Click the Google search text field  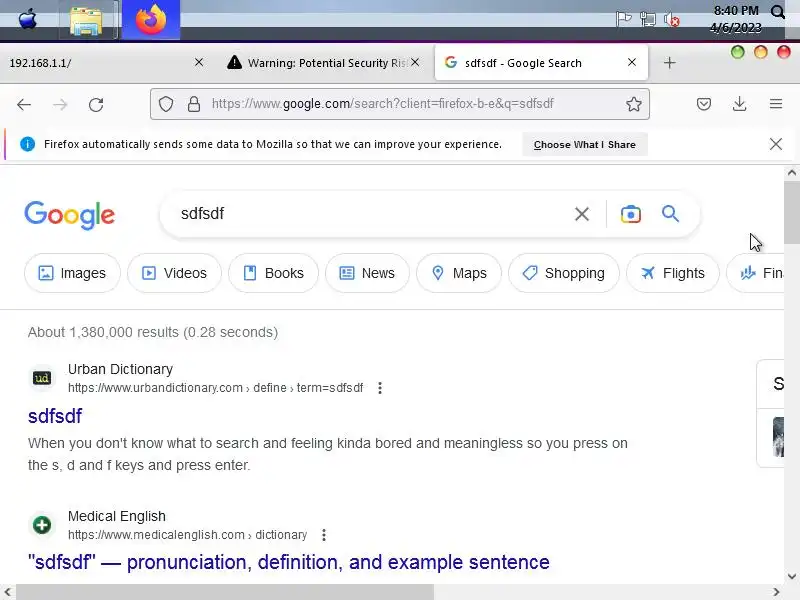(x=372, y=214)
